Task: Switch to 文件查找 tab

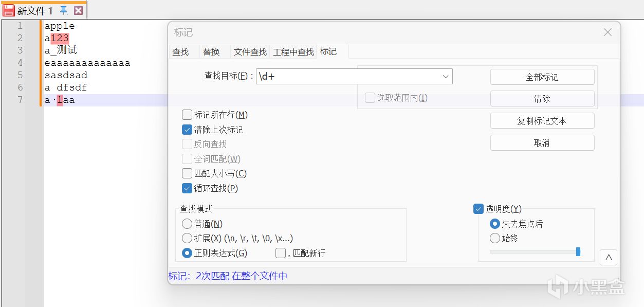Action: [x=250, y=52]
